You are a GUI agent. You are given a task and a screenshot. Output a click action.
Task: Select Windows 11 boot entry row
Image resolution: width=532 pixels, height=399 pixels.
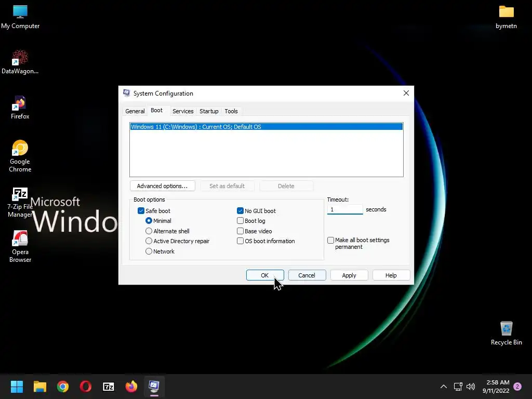[x=267, y=127]
